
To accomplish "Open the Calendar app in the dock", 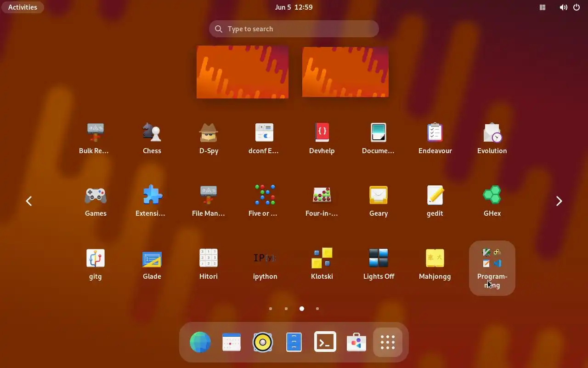I will [232, 342].
